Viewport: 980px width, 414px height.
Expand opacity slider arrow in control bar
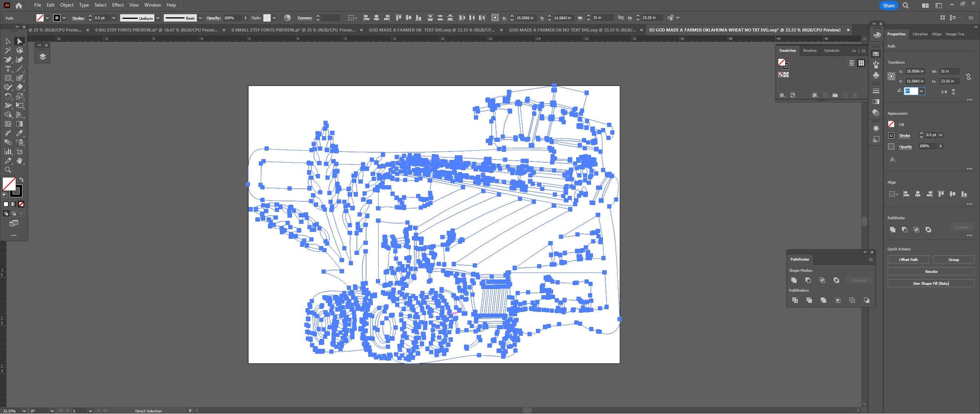pyautogui.click(x=245, y=18)
